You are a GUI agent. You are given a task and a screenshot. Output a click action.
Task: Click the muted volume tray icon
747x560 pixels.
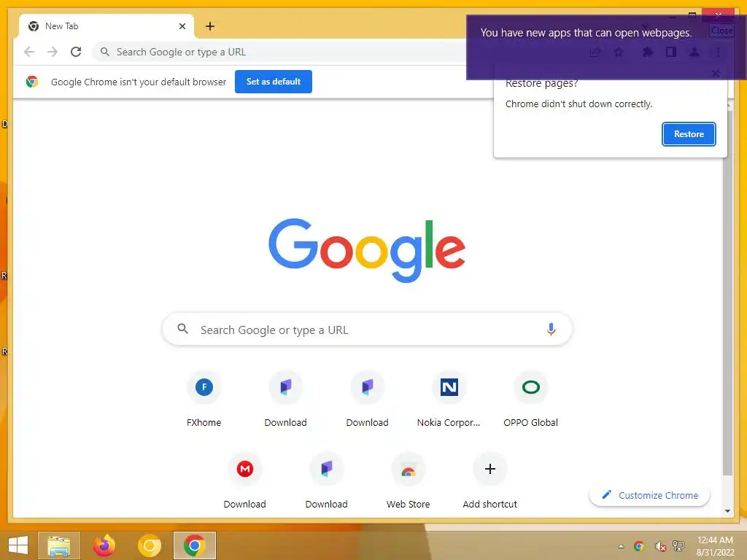tap(659, 546)
